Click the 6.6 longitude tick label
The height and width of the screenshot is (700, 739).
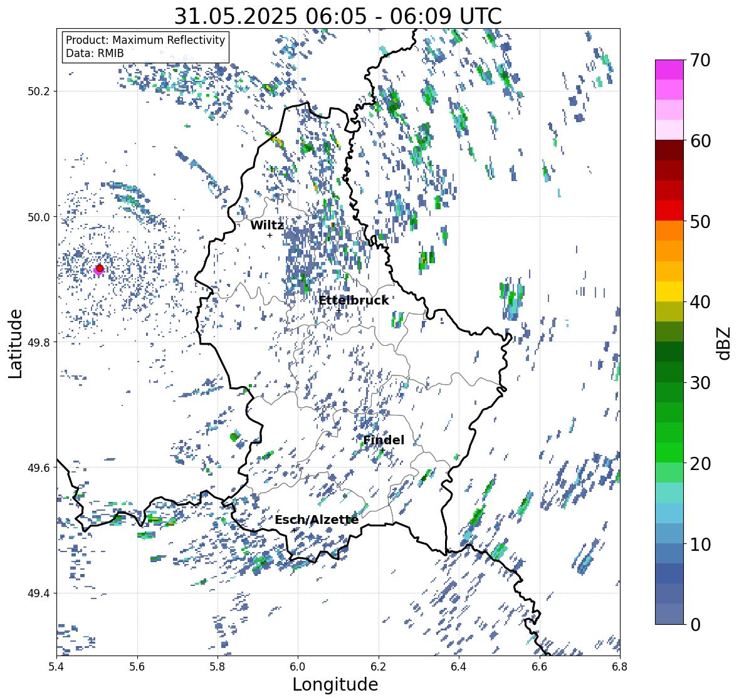[x=540, y=667]
